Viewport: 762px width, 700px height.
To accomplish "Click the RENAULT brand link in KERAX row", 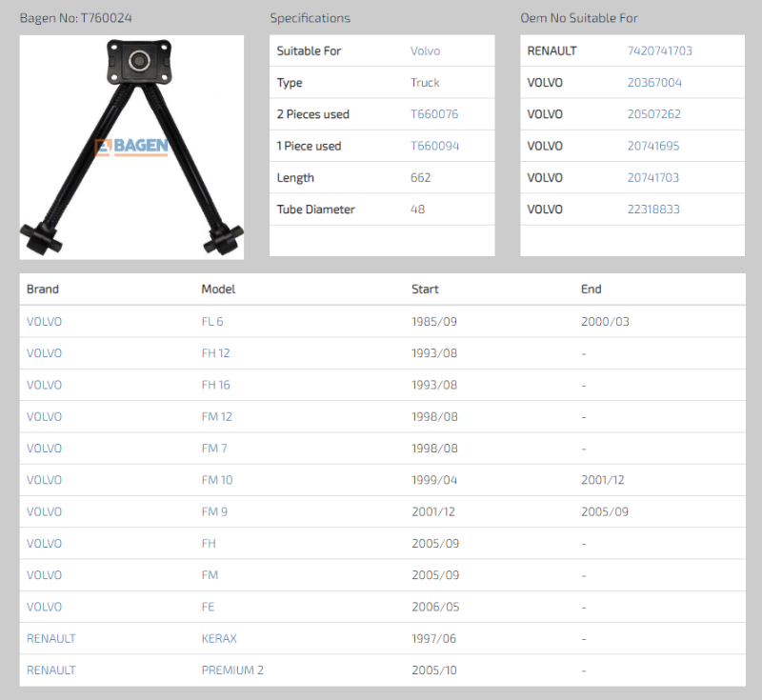I will click(51, 638).
